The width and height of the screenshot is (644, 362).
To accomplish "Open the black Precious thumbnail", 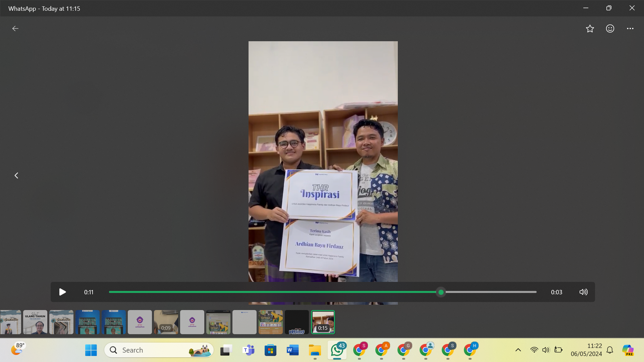I will [297, 322].
